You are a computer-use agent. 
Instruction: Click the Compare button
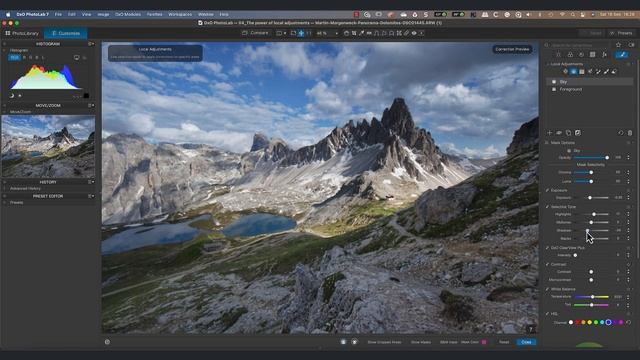[255, 33]
